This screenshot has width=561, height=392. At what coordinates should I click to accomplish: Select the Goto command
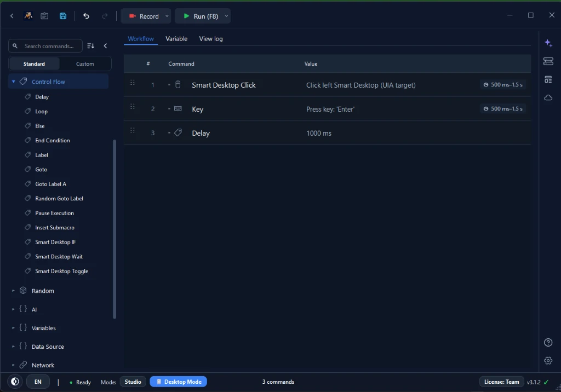coord(41,169)
